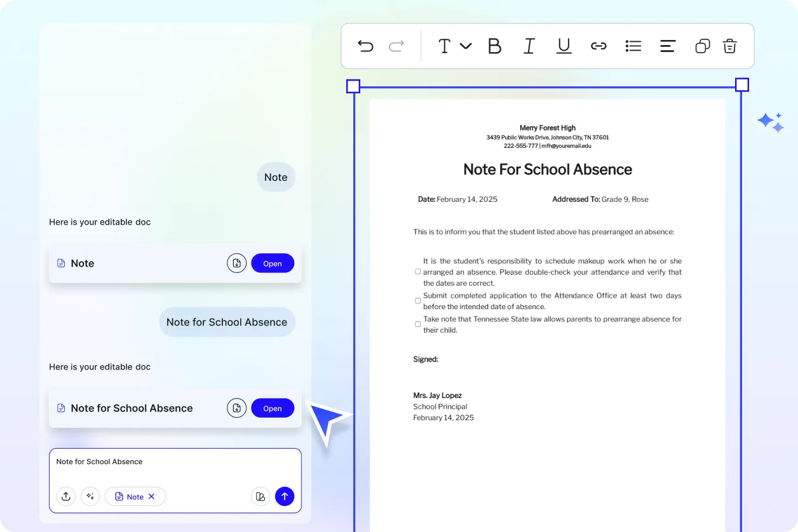
Task: Remove the Note chip with its X
Action: 151,496
